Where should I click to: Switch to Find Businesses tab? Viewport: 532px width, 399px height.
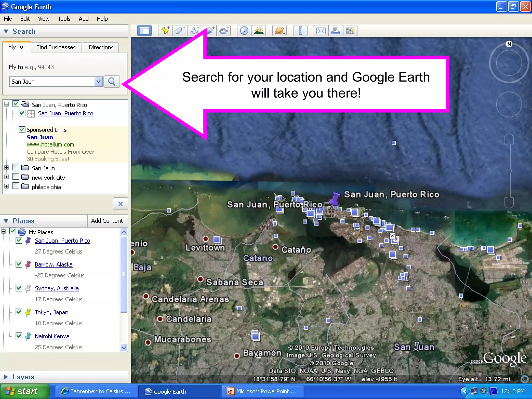point(56,47)
